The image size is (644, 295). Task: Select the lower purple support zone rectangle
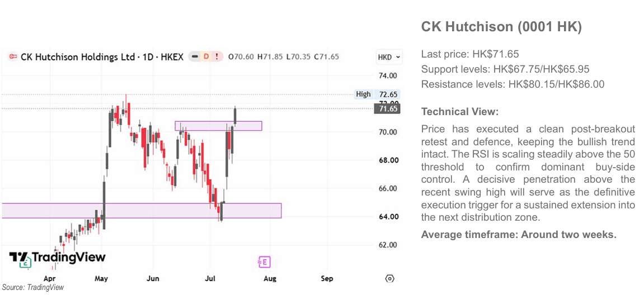142,211
